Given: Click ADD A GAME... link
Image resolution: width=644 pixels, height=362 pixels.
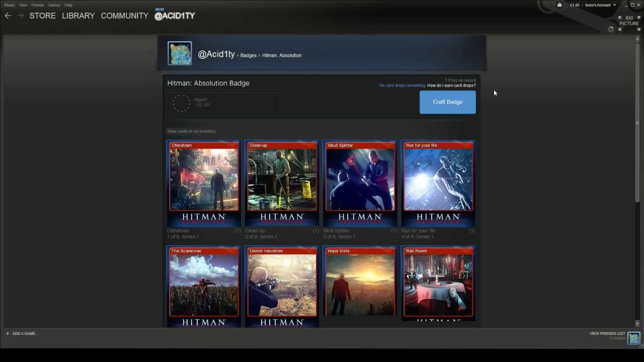Looking at the screenshot, I should 25,333.
